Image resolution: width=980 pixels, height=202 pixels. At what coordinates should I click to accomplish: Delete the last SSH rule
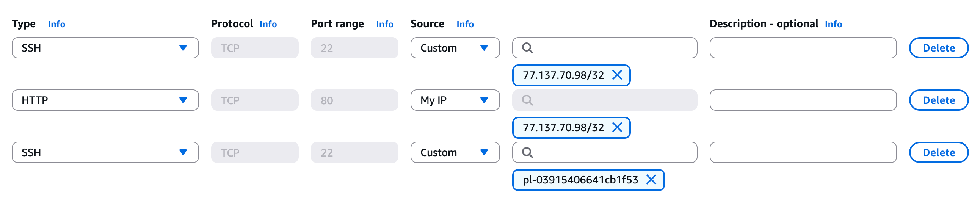939,153
